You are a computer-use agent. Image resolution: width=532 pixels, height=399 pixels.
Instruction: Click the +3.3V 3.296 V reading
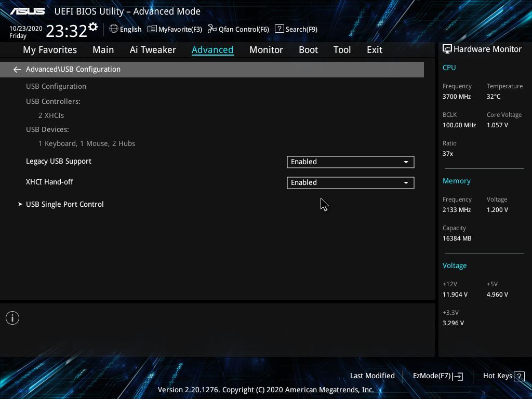point(453,323)
